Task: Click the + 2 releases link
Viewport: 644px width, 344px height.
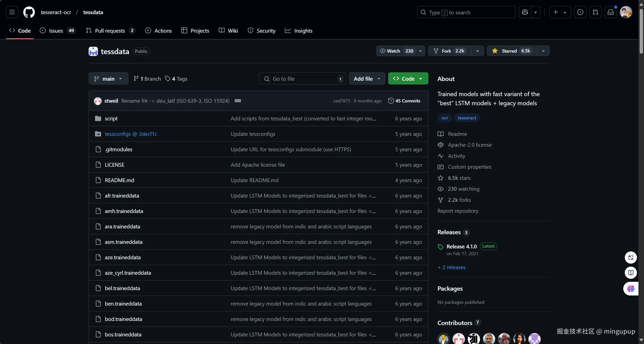Action: click(x=451, y=267)
